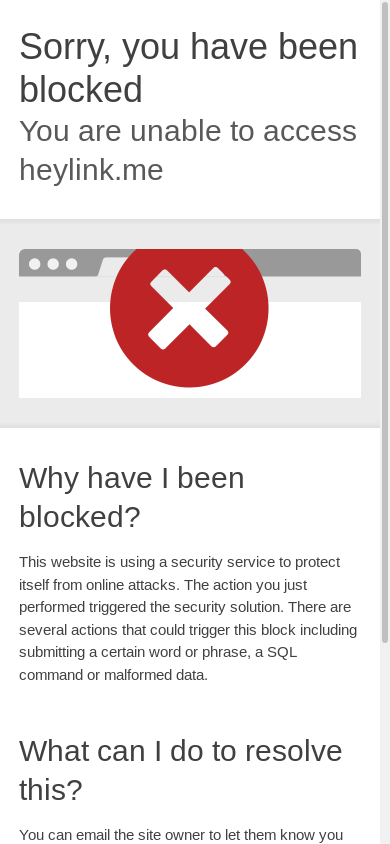Viewport: 390px width, 844px height.
Task: Click the scrollbar track below the thumb
Action: pyautogui.click(x=385, y=743)
